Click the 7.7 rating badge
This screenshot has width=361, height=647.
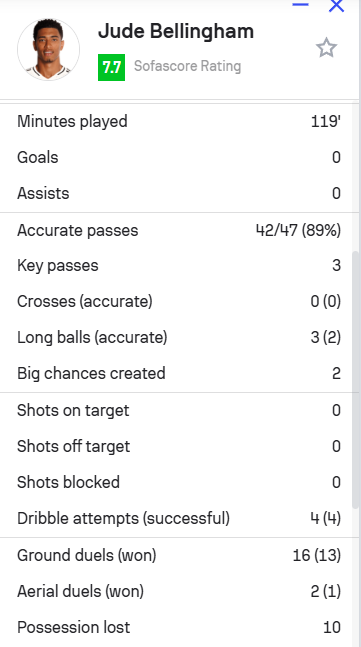[x=111, y=67]
